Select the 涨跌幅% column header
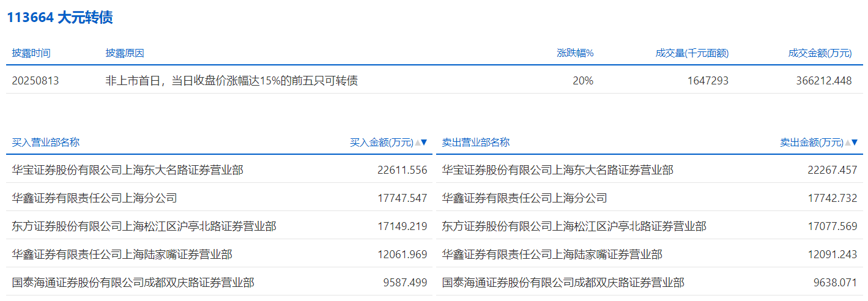This screenshot has height=301, width=868. [575, 53]
